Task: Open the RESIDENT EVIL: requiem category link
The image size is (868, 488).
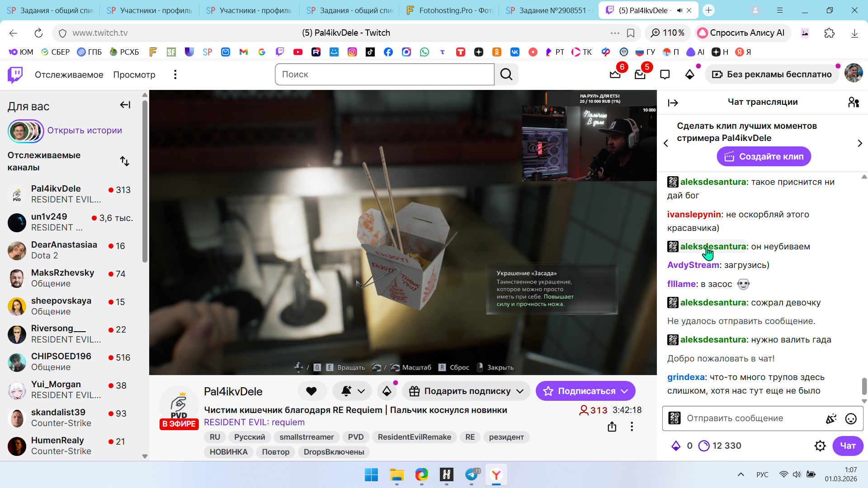Action: (254, 422)
